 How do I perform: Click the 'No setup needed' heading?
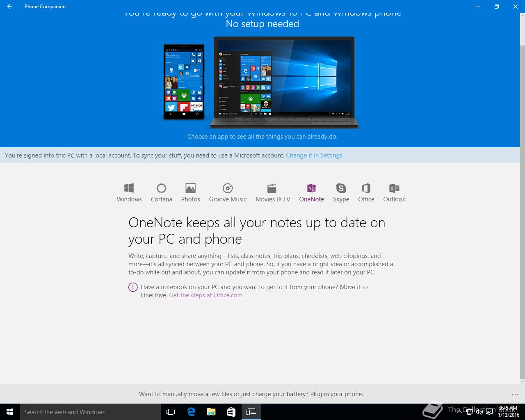click(x=262, y=24)
